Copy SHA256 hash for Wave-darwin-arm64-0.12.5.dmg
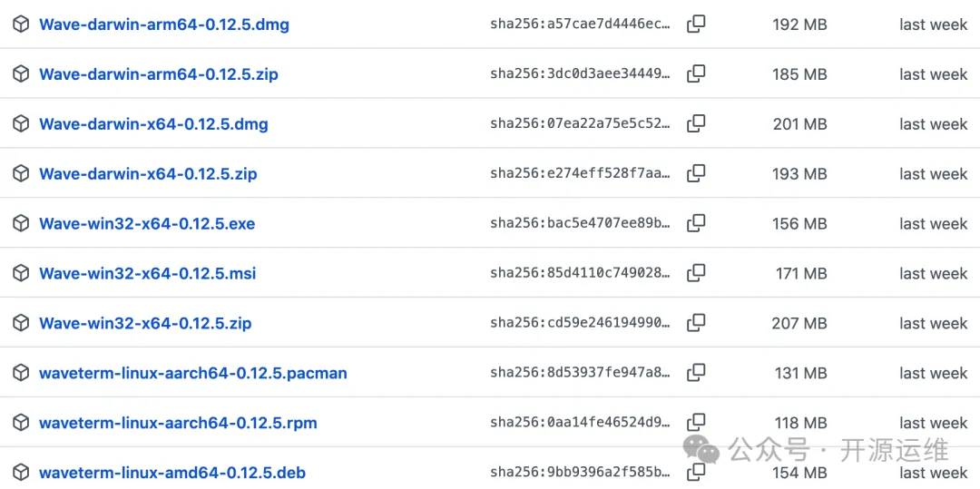980x489 pixels. pyautogui.click(x=696, y=24)
